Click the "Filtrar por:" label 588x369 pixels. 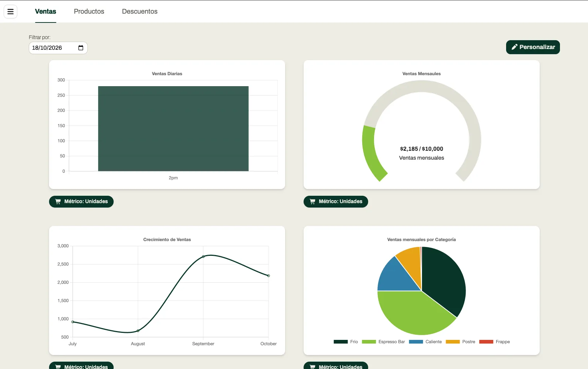coord(39,37)
